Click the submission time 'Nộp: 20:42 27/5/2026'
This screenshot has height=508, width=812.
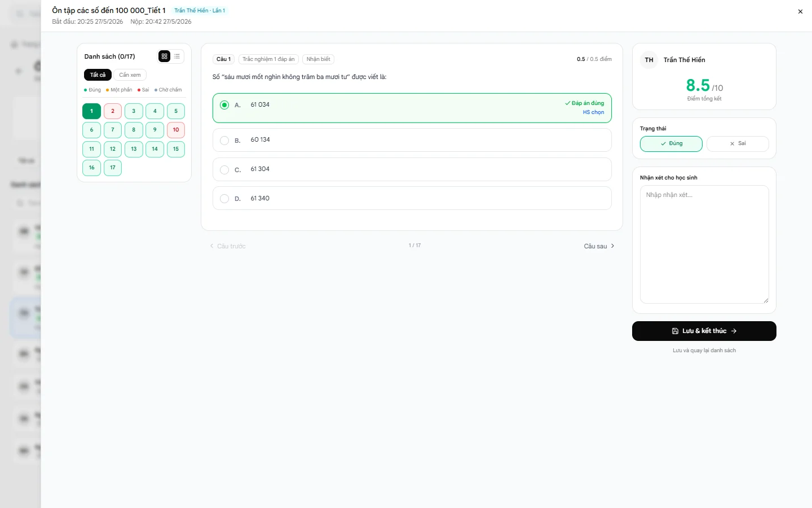161,21
